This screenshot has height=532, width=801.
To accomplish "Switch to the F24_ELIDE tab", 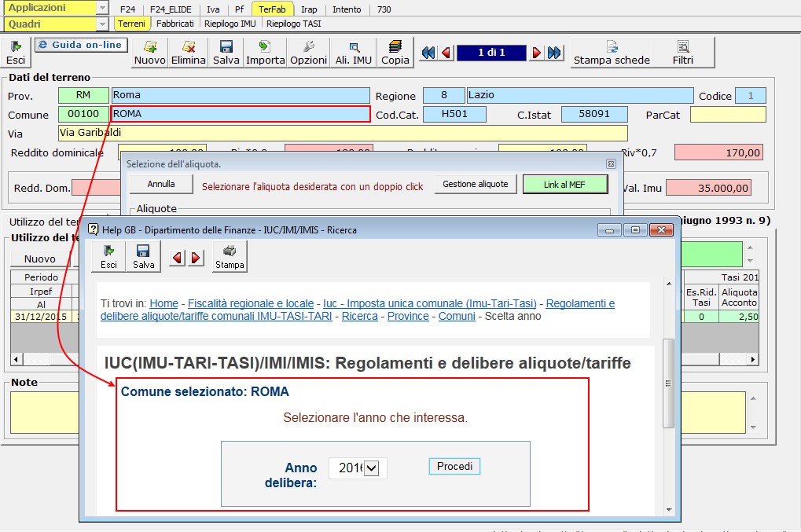I will click(171, 9).
